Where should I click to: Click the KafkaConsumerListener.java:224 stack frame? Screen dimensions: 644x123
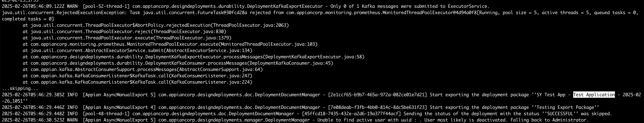click(138, 82)
